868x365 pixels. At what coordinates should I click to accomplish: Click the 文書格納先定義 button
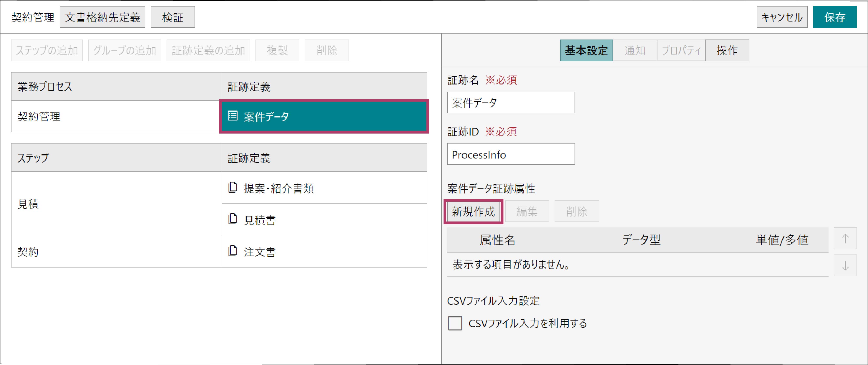click(102, 17)
